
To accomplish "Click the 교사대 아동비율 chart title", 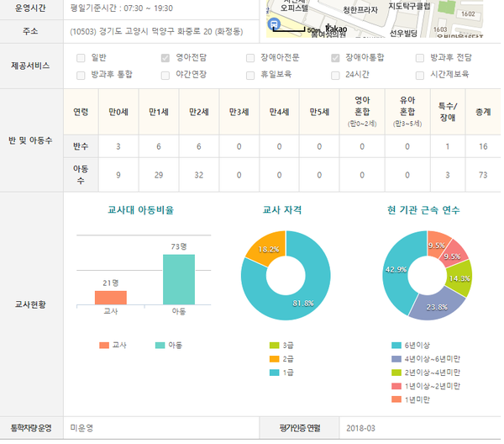I will (141, 210).
